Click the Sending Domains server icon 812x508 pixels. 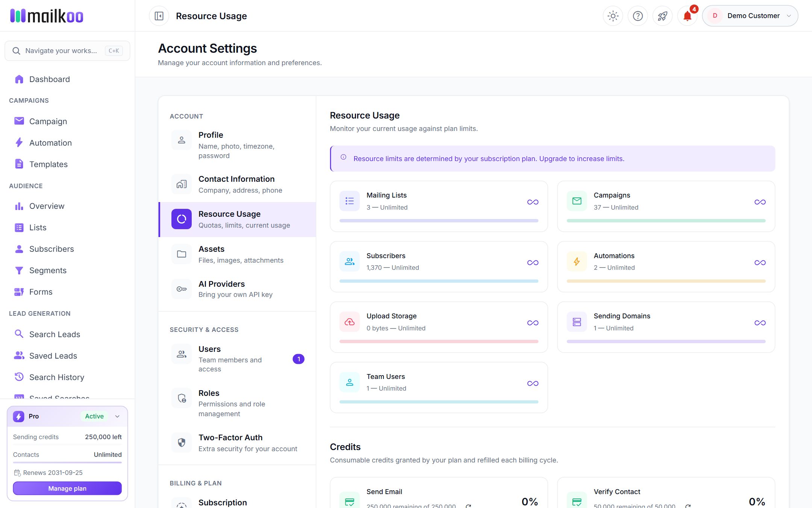click(577, 322)
